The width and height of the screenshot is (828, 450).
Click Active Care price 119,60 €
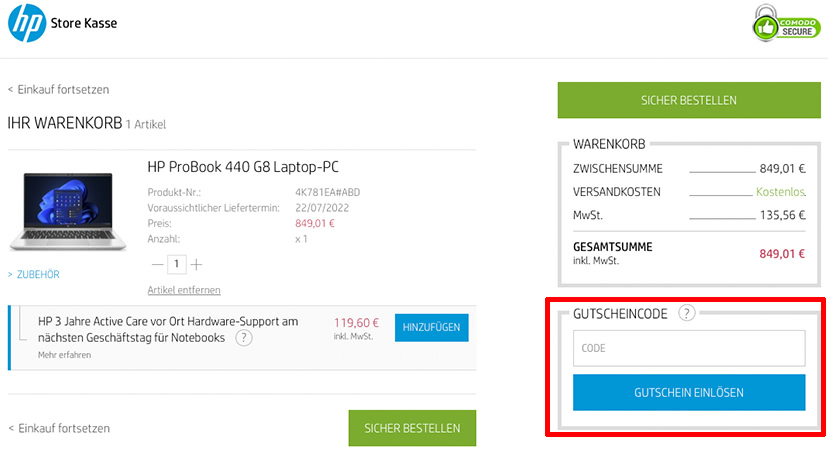point(356,323)
